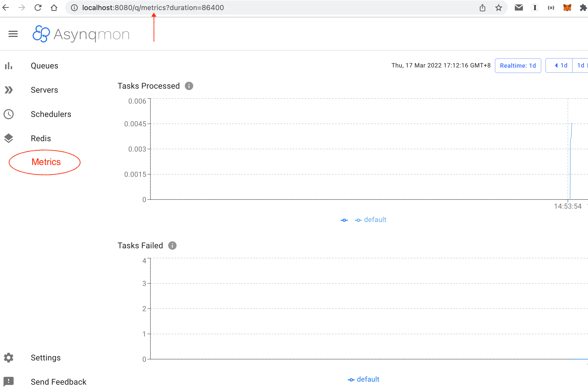
Task: Expand the Tasks Processed info tooltip
Action: pos(189,86)
